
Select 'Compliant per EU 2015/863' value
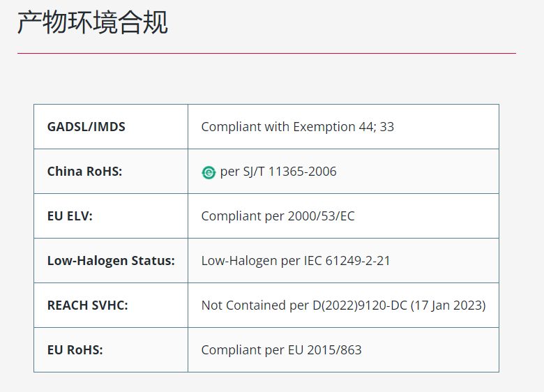[281, 350]
